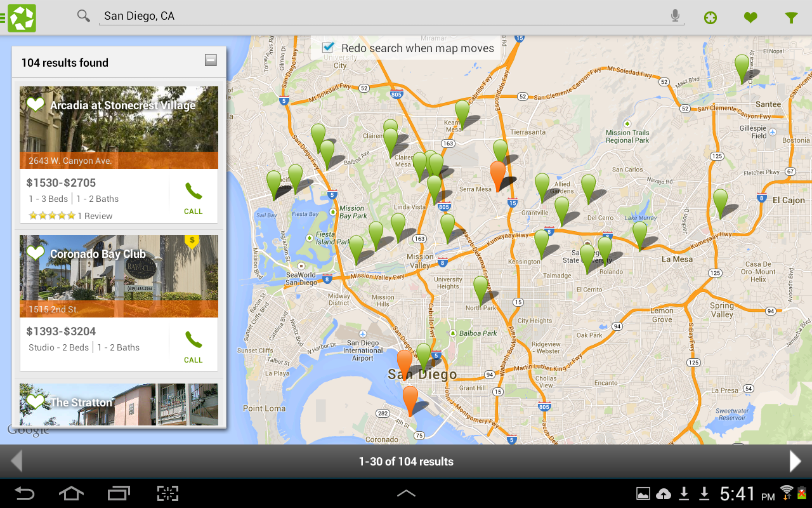812x508 pixels.
Task: Tap the voice search microphone icon
Action: coord(674,15)
